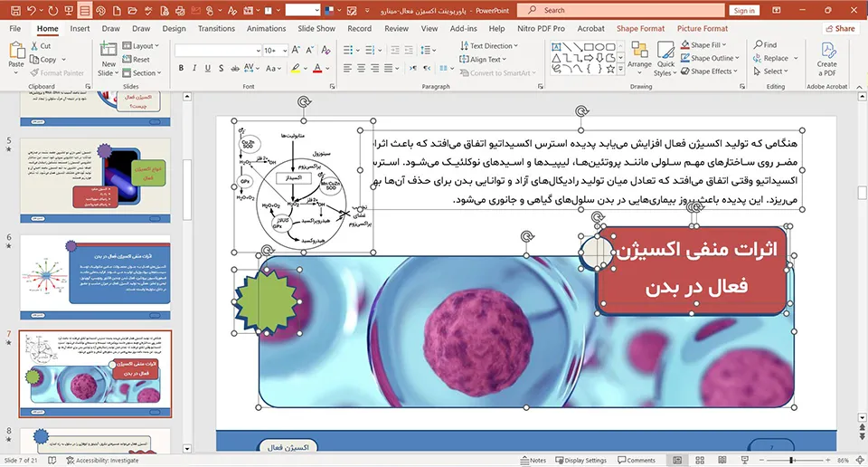
Task: Create a PDF with Adobe Acrobat
Action: (827, 59)
